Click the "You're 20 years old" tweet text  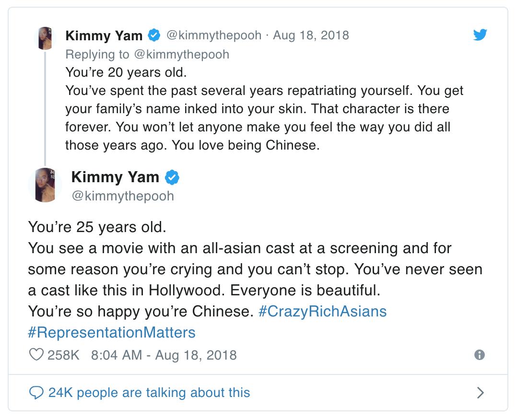pos(126,74)
